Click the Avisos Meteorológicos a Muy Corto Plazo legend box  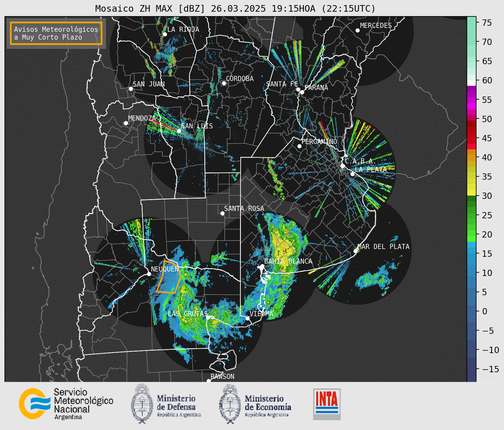(x=56, y=33)
